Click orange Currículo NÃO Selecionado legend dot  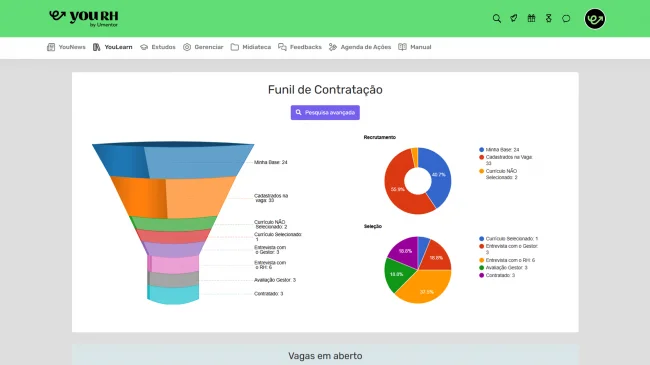481,171
